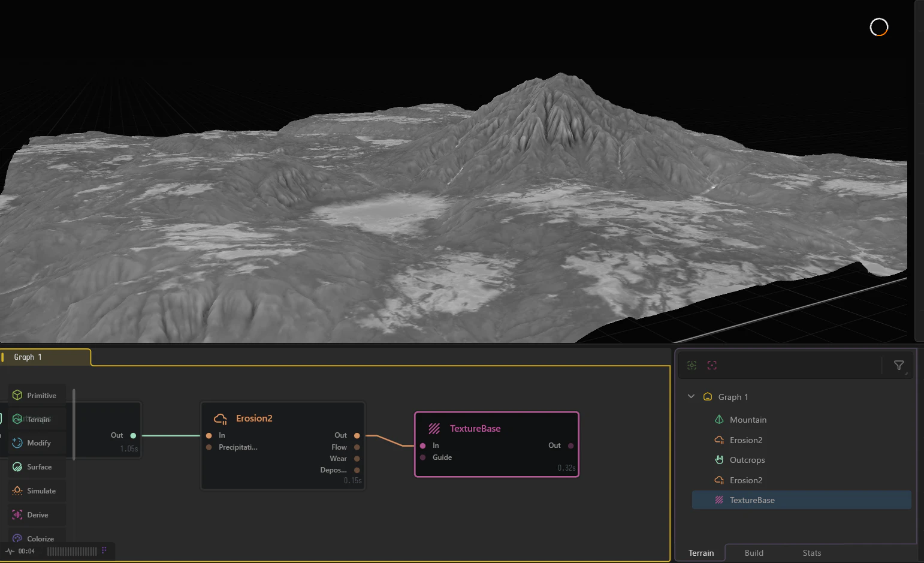Click the Deposits output port on Erosion2

[x=357, y=470]
